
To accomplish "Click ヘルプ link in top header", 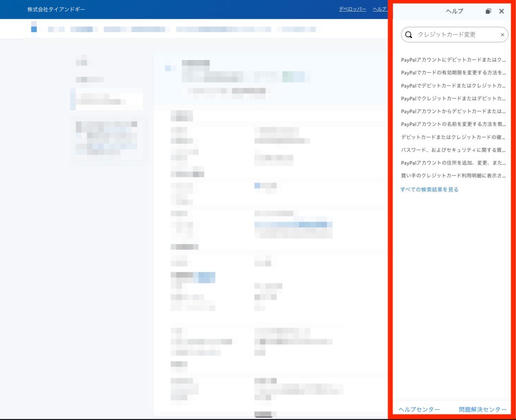I will tap(379, 9).
